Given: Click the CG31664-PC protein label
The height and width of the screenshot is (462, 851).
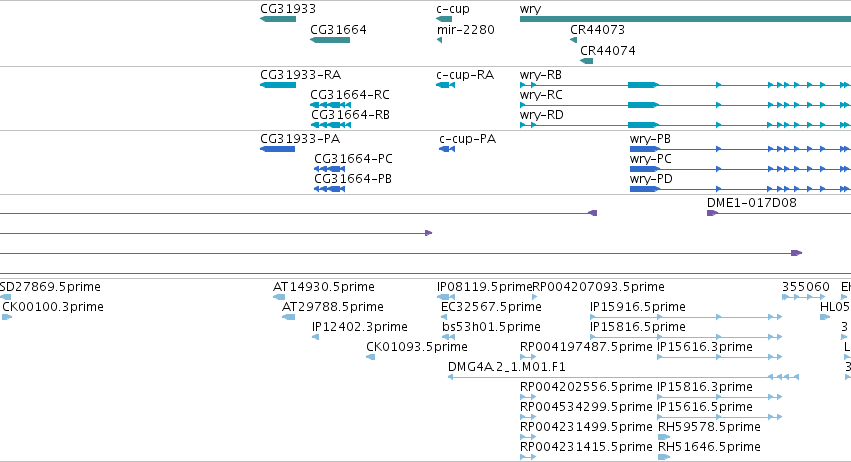Looking at the screenshot, I should click(x=353, y=159).
